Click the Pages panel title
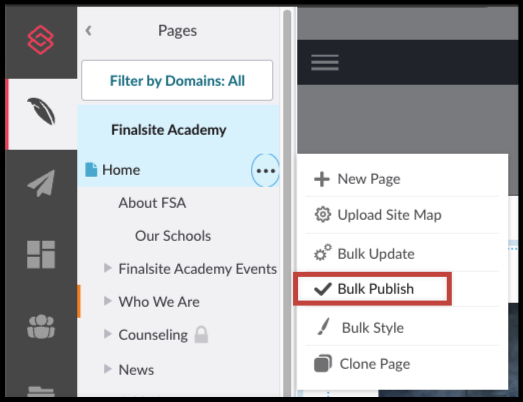The width and height of the screenshot is (523, 402). (x=177, y=31)
